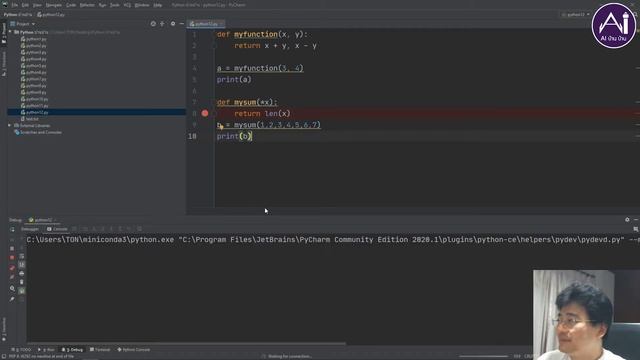Open the TODO tool window
The width and height of the screenshot is (640, 360).
(x=21, y=350)
